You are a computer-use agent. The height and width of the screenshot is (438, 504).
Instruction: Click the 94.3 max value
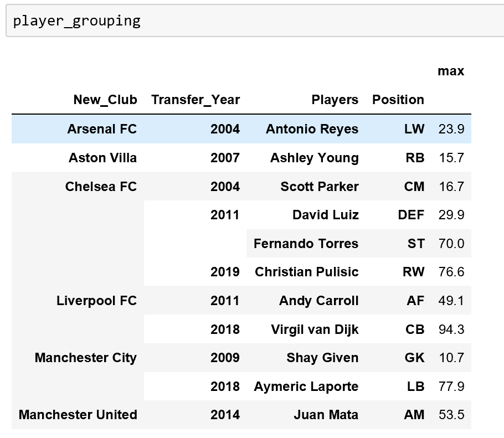tap(451, 330)
